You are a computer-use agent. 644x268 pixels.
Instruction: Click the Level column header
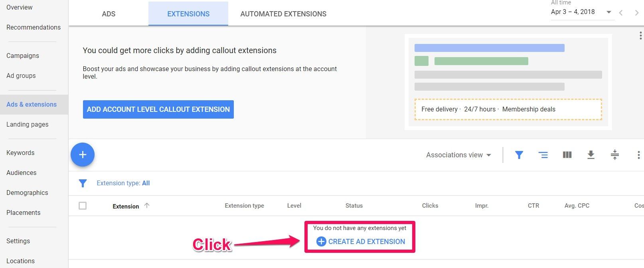[x=294, y=206]
